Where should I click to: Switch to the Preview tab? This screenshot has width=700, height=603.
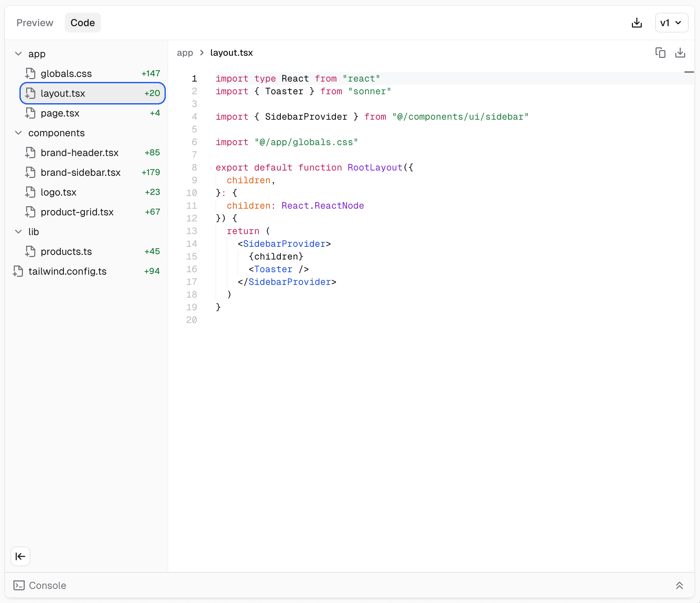point(34,23)
